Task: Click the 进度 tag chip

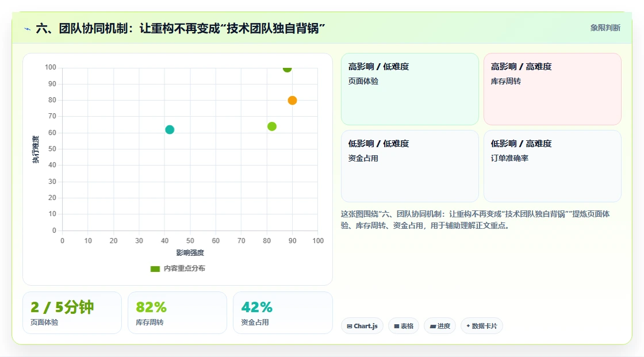Action: coord(440,326)
